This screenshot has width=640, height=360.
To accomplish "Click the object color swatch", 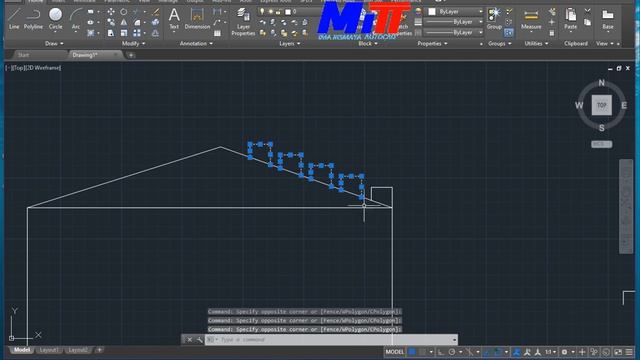I will click(432, 11).
